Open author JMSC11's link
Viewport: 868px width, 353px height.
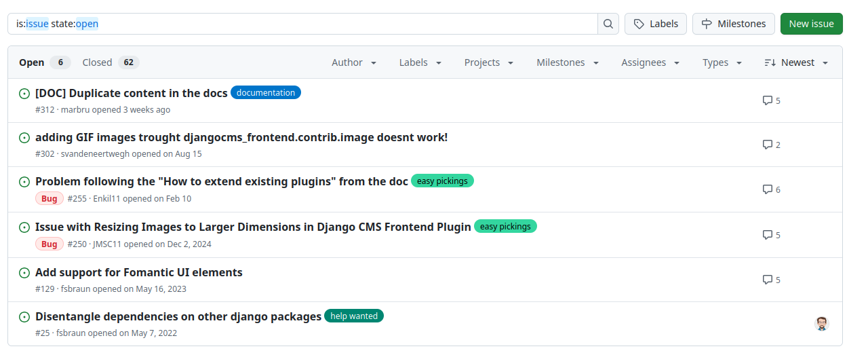pos(107,244)
